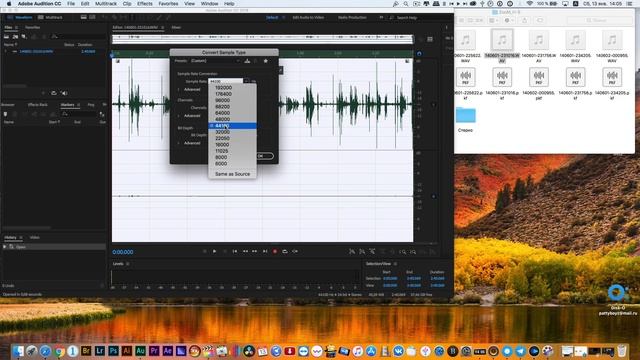The height and width of the screenshot is (360, 640).
Task: Select the audio file row in Files panel
Action: (x=54, y=51)
